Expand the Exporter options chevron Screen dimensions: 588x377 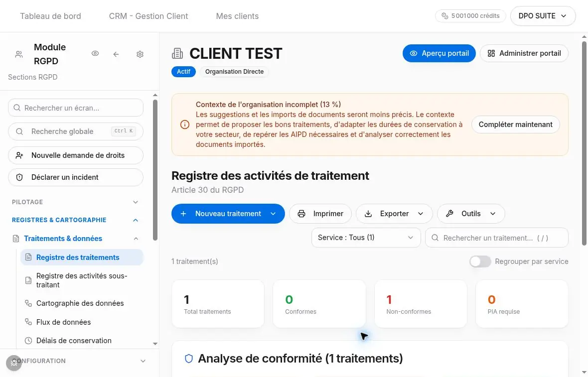tap(421, 214)
